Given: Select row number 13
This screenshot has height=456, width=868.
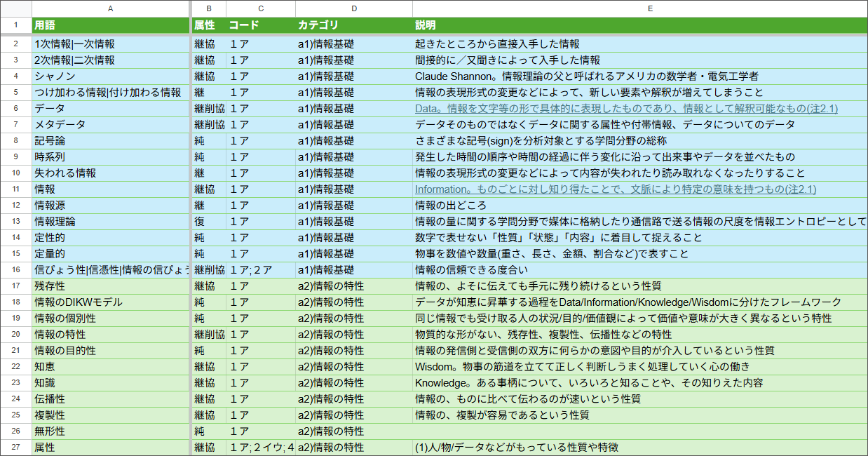Looking at the screenshot, I should 15,222.
